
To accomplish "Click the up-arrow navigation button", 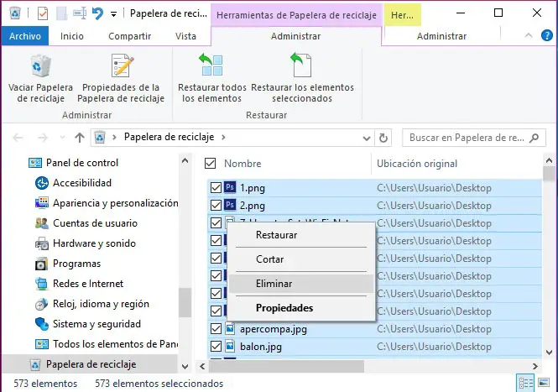I will tap(80, 138).
